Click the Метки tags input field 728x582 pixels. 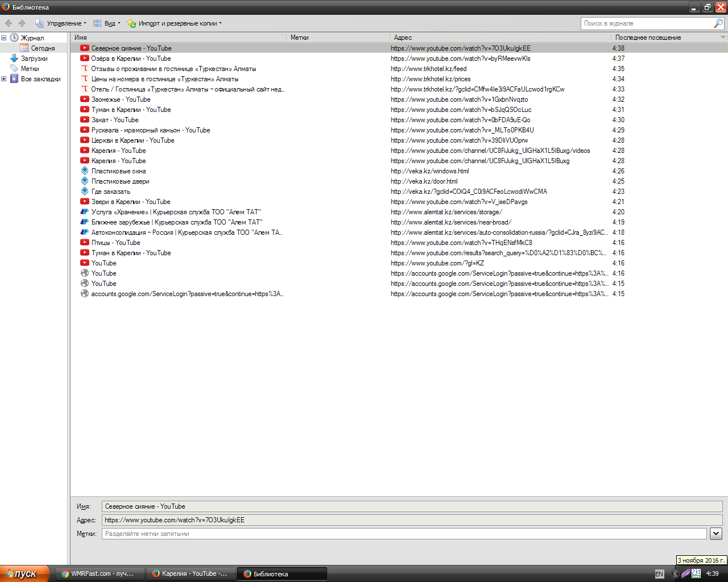404,534
